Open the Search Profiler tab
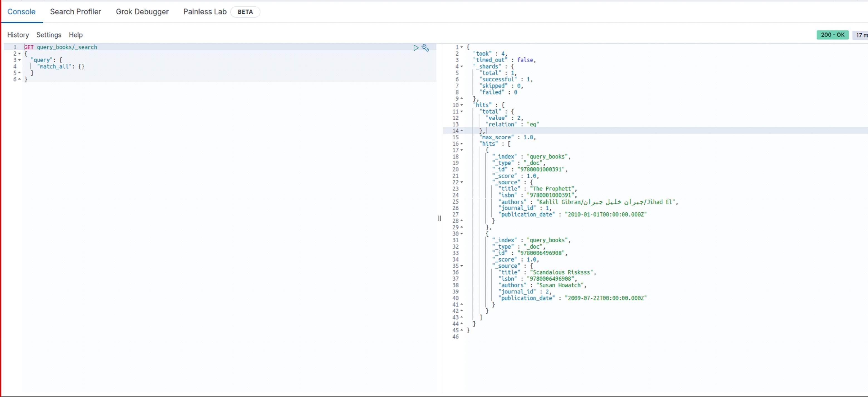 pyautogui.click(x=75, y=12)
